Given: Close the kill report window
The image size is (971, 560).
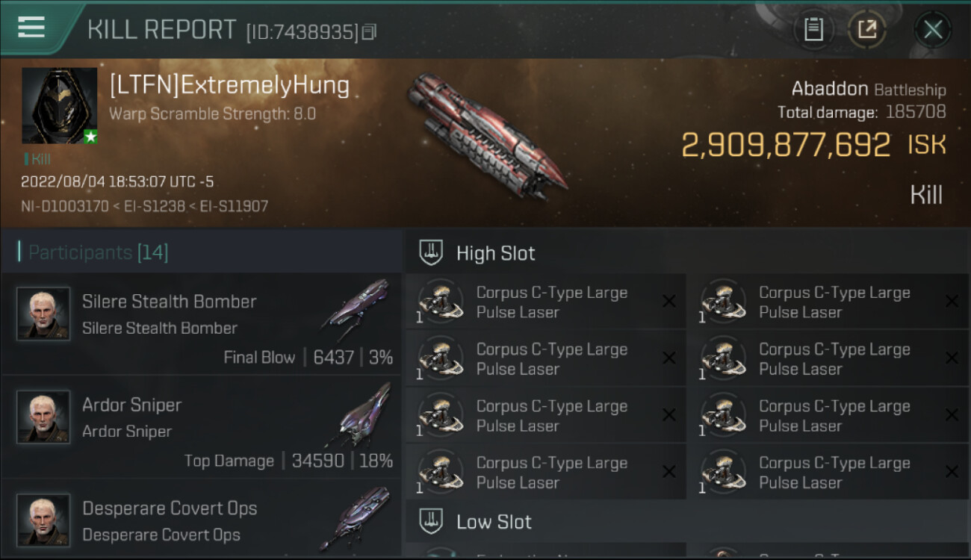Looking at the screenshot, I should (x=933, y=30).
